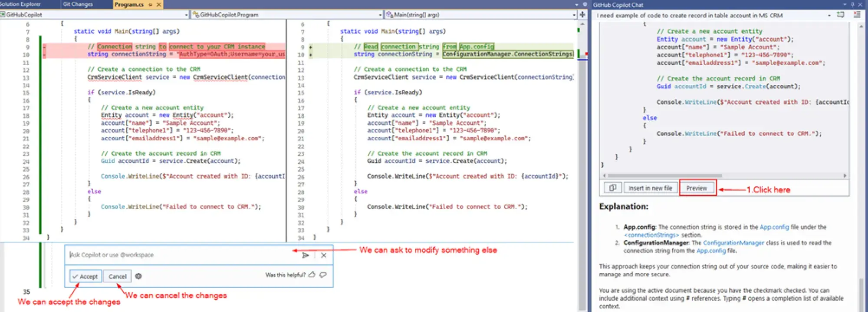Pin the Program.cs tab
This screenshot has height=312, width=868.
click(x=151, y=4)
